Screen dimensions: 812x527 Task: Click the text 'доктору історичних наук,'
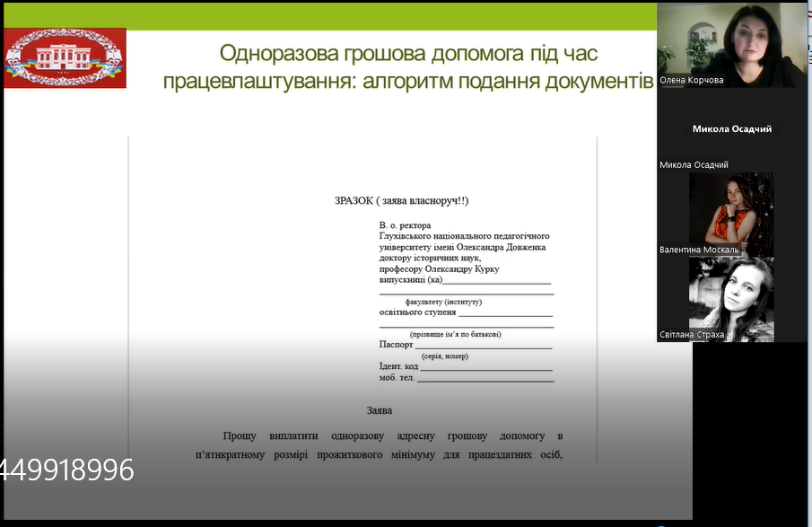tap(430, 258)
